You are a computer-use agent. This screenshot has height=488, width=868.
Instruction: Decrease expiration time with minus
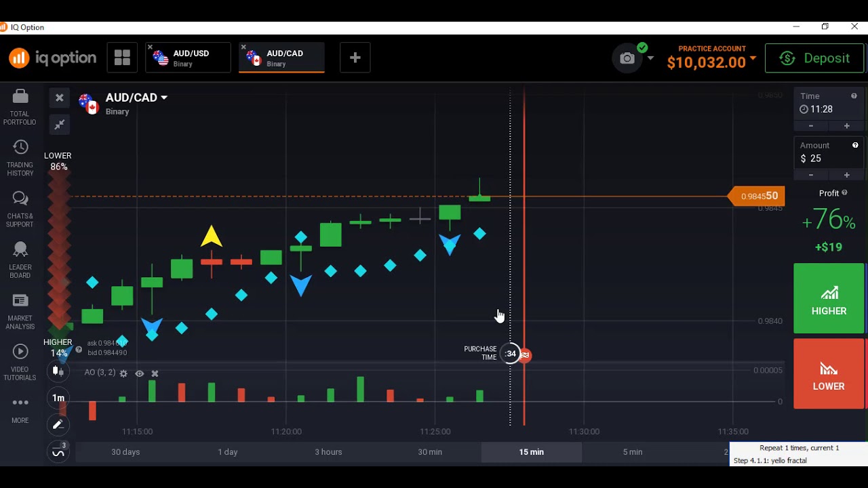click(x=811, y=126)
